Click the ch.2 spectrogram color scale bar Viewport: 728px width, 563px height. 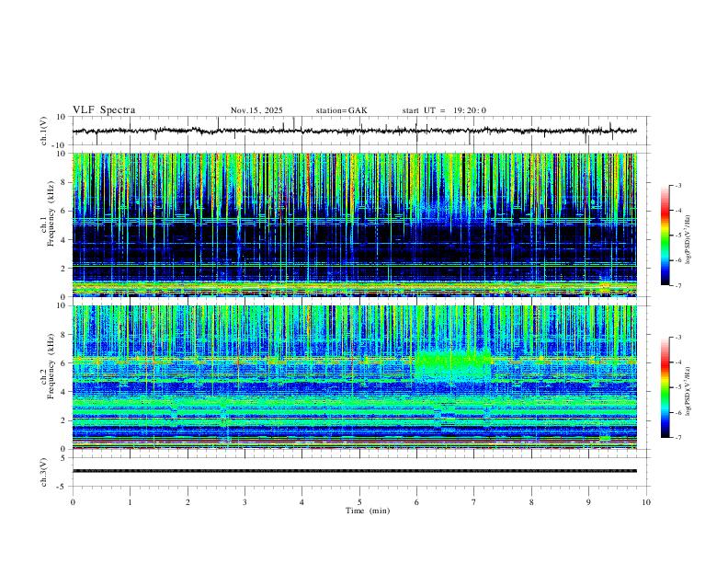click(x=665, y=387)
